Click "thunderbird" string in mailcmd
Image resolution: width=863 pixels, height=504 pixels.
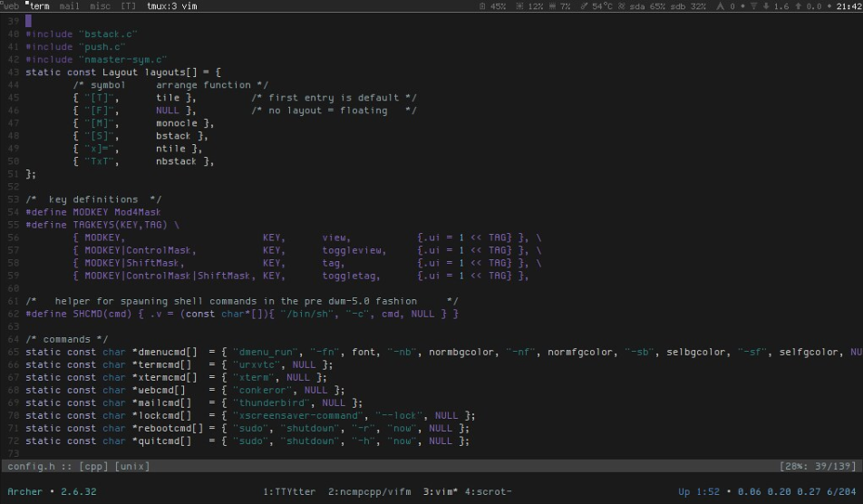pyautogui.click(x=271, y=402)
